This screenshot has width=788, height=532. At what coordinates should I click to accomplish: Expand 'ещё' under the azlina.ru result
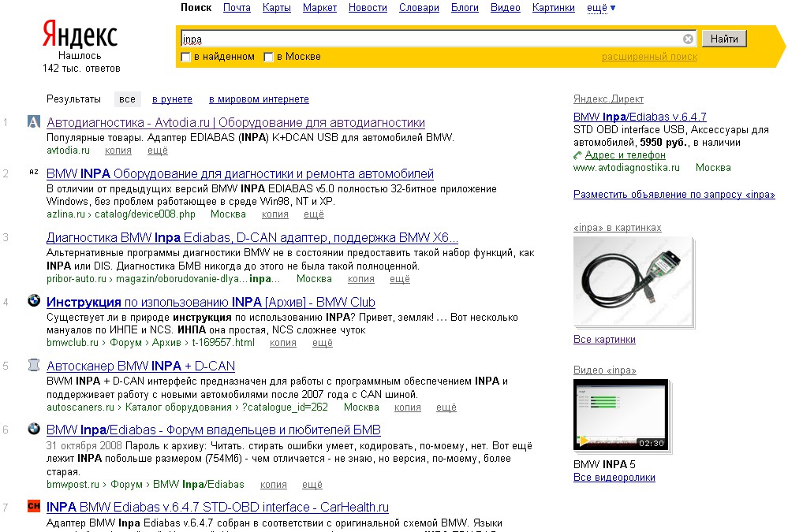[x=314, y=214]
